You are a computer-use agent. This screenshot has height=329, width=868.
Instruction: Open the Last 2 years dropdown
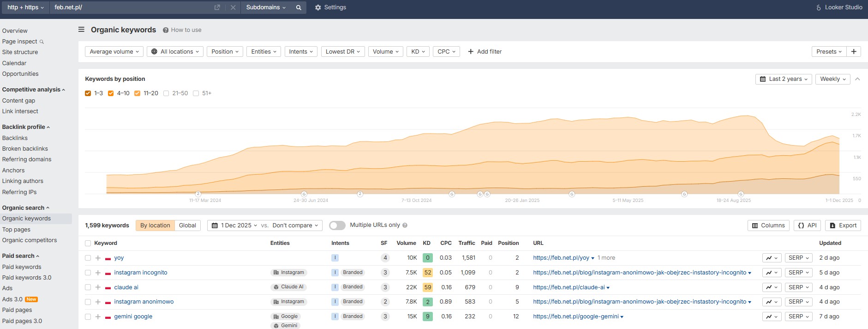pos(783,79)
